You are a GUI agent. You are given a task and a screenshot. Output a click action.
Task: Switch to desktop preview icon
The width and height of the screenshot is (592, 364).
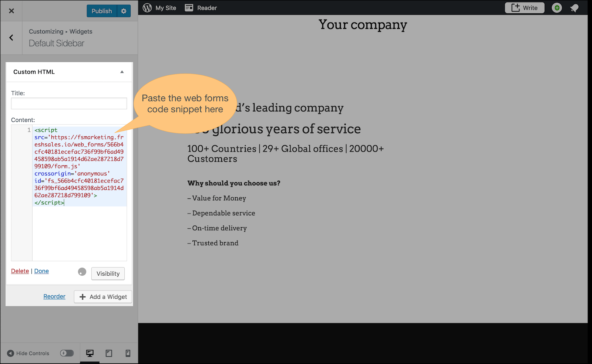(x=90, y=353)
